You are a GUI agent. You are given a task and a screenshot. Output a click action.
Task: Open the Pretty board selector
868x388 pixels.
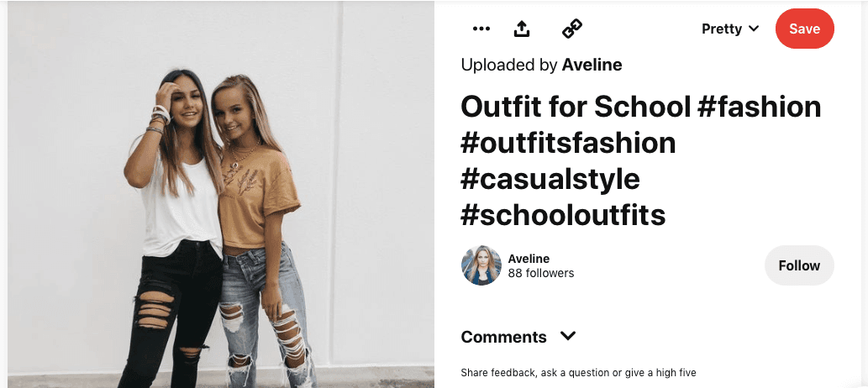[722, 29]
